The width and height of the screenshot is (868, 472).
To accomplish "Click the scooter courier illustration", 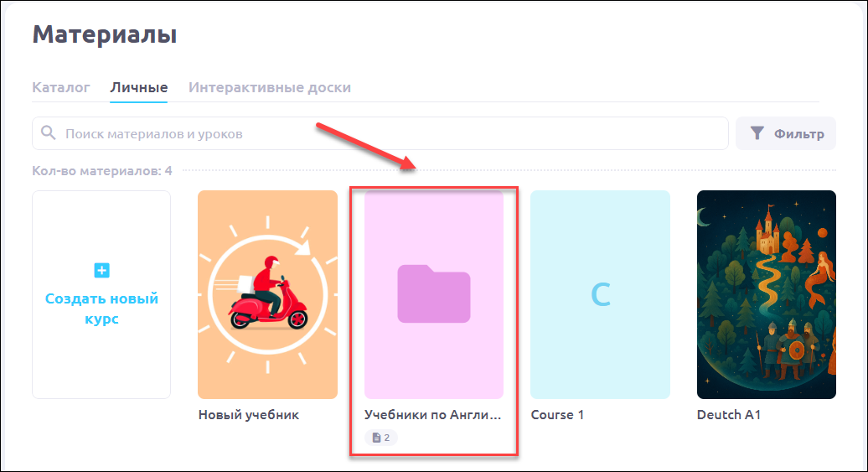I will tap(268, 295).
